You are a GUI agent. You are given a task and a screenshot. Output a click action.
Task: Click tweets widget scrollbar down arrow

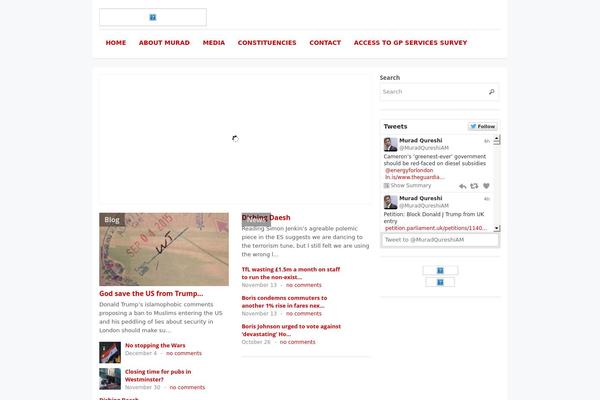pos(497,228)
